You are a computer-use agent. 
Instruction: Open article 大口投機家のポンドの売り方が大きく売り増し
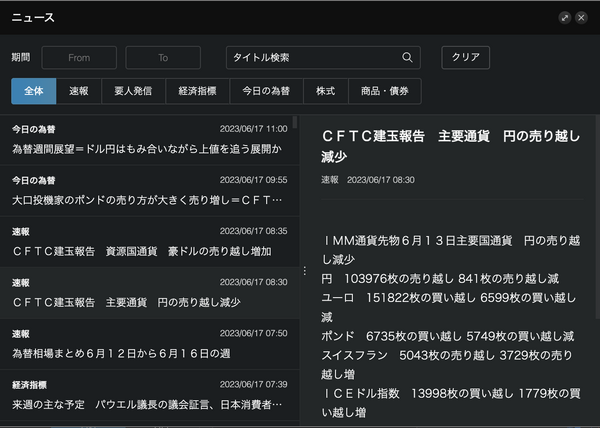150,191
